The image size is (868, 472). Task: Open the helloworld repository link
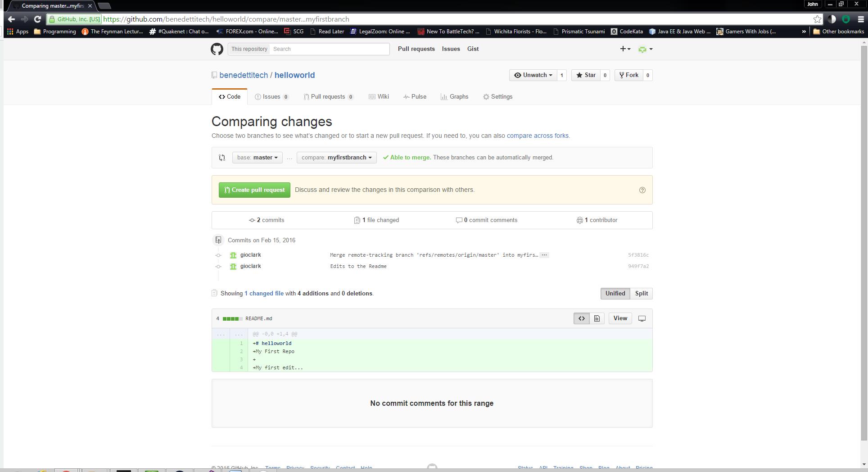pos(294,75)
